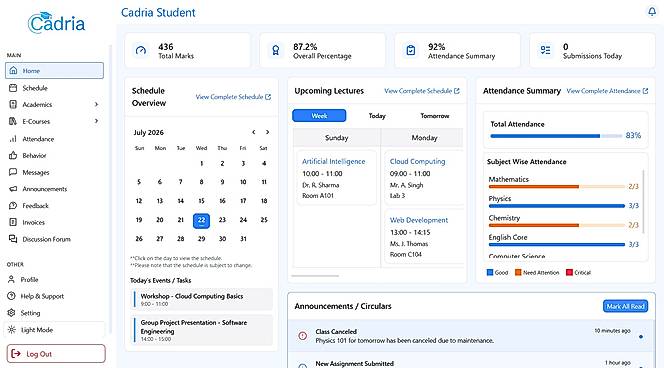This screenshot has width=664, height=368.
Task: Click the Announcements megaphone icon
Action: click(x=13, y=189)
